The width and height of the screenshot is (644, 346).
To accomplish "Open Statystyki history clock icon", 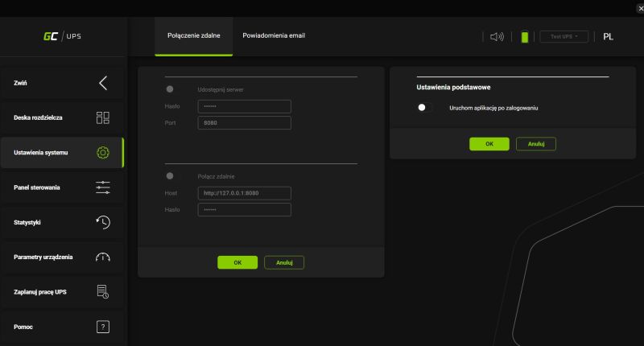I will click(x=103, y=222).
